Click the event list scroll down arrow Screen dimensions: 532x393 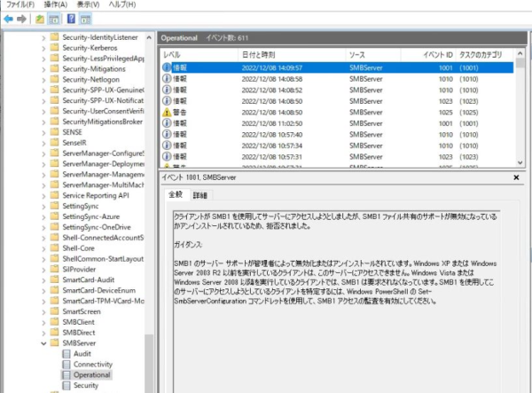(x=520, y=162)
